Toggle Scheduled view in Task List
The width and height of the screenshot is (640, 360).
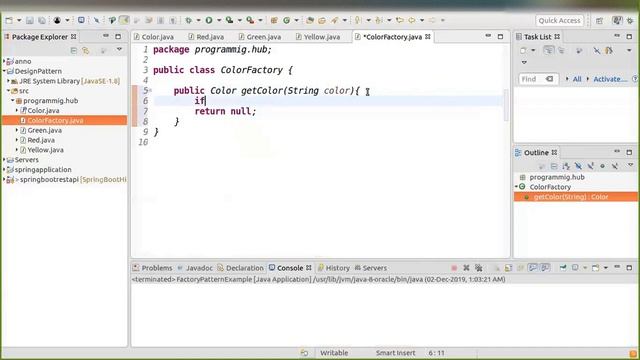pos(562,50)
